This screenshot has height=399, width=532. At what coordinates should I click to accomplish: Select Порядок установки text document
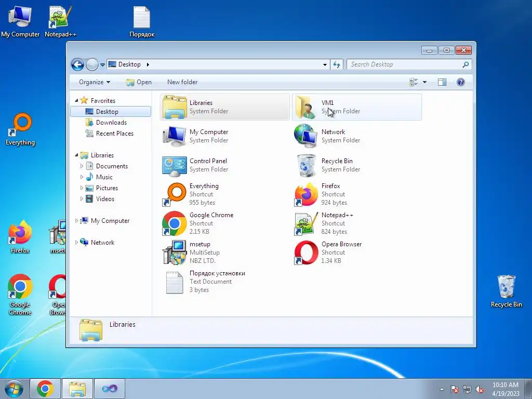[175, 282]
